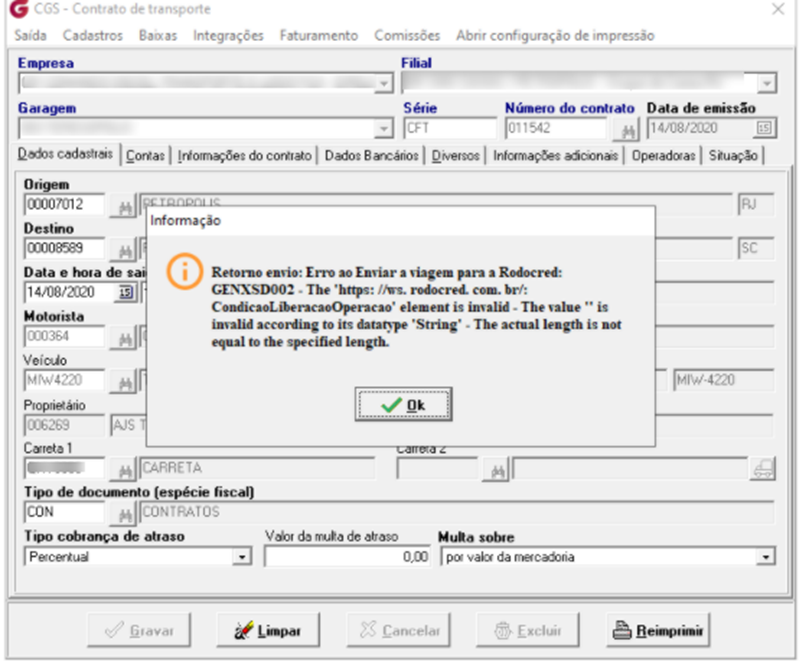Switch to the Situação tab
Viewport: 809px width, 661px height.
click(733, 155)
